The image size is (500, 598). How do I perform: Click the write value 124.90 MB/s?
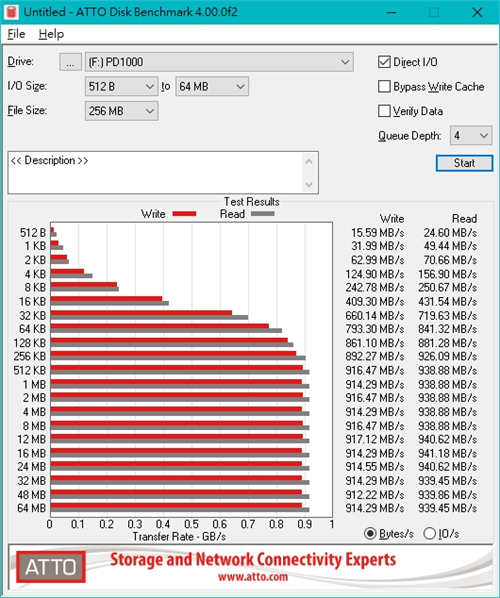(375, 274)
